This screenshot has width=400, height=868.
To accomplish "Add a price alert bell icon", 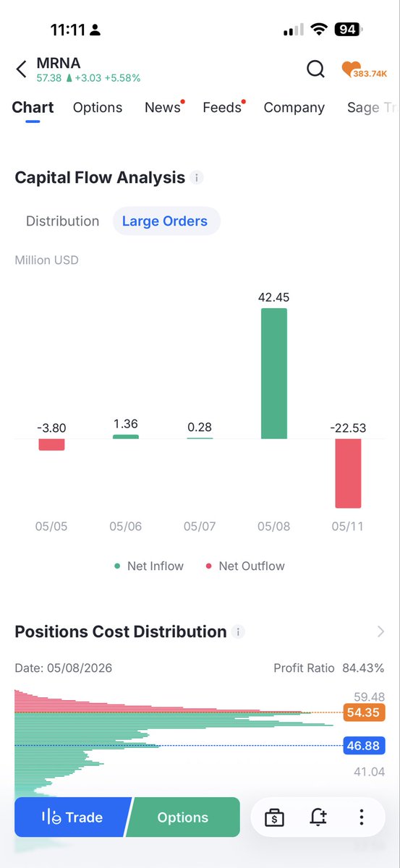I will coord(318,817).
